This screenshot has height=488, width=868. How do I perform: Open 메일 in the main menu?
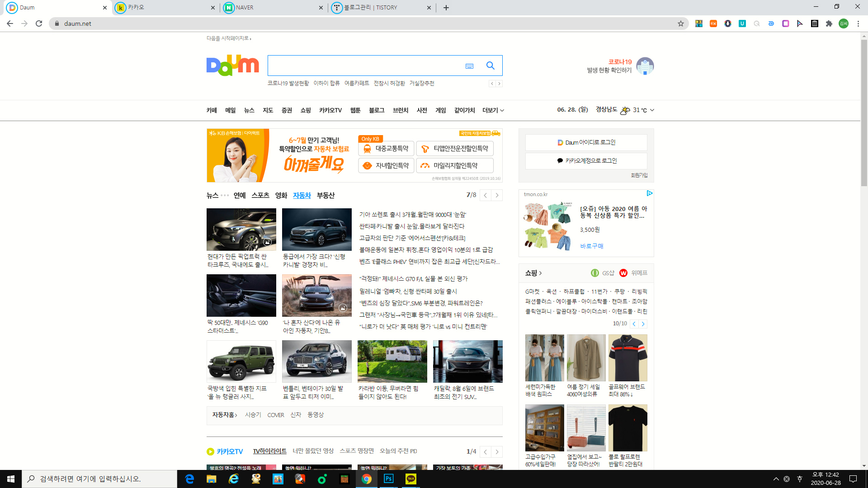click(231, 110)
